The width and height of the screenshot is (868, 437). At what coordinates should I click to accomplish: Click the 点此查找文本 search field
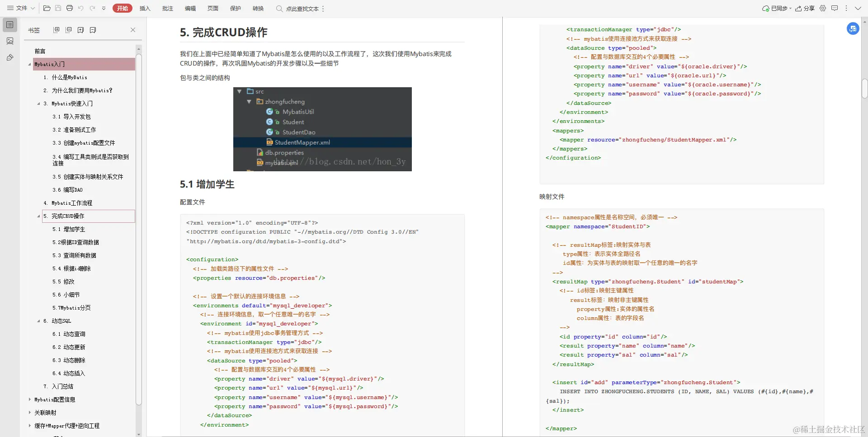tap(302, 9)
